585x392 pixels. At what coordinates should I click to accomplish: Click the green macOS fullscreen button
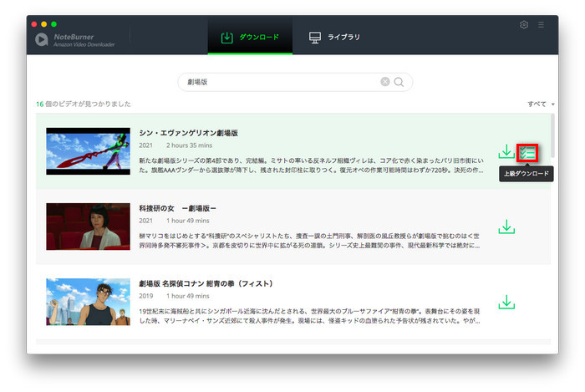tap(53, 24)
